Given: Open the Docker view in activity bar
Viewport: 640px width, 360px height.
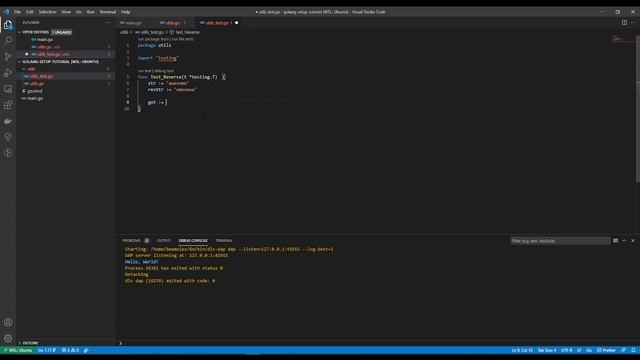Looking at the screenshot, I should [8, 121].
